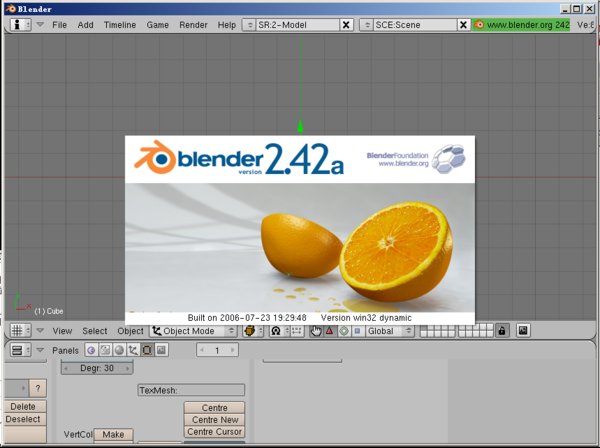
Task: Switch to Editing context button
Action: pyautogui.click(x=147, y=350)
